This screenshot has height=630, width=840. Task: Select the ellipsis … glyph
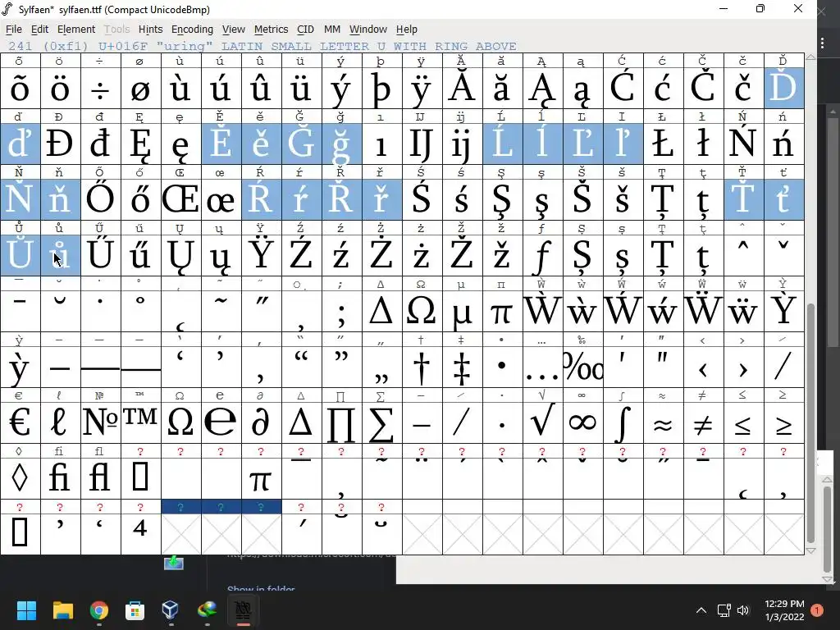[x=542, y=367]
